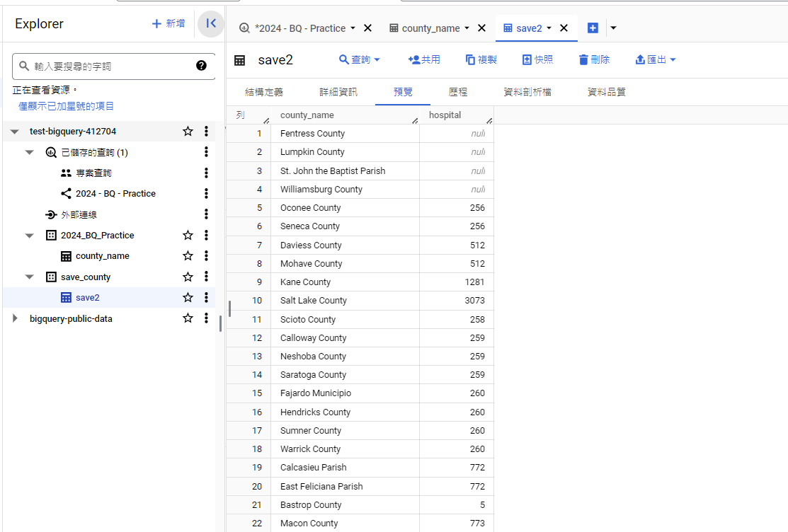Screen dimensions: 788x532
Task: Close the save2 tab
Action: (x=564, y=28)
